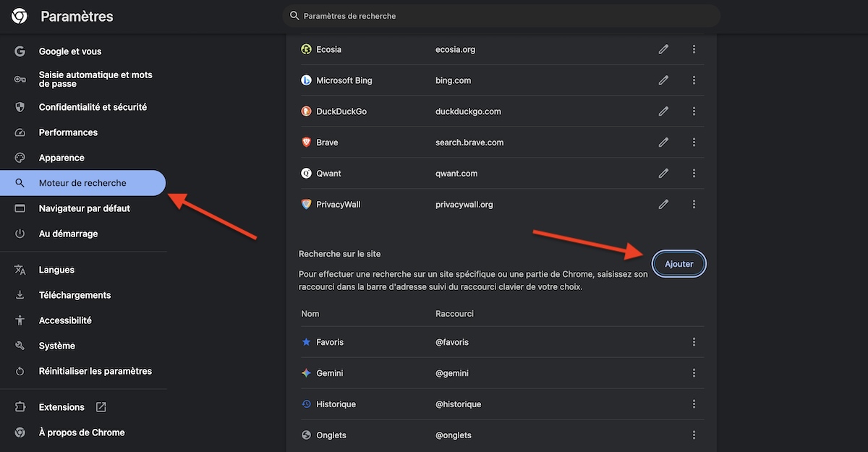Open more actions for Brave

tap(694, 142)
